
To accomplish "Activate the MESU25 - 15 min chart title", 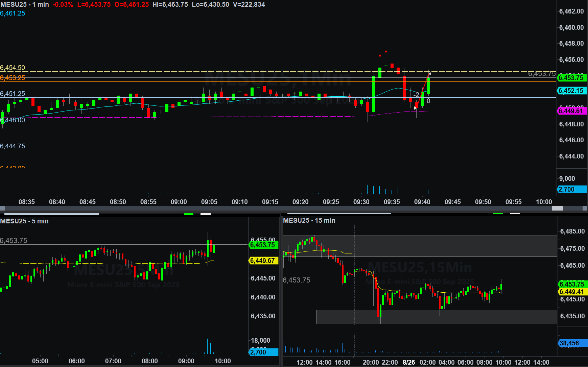I will tap(309, 220).
